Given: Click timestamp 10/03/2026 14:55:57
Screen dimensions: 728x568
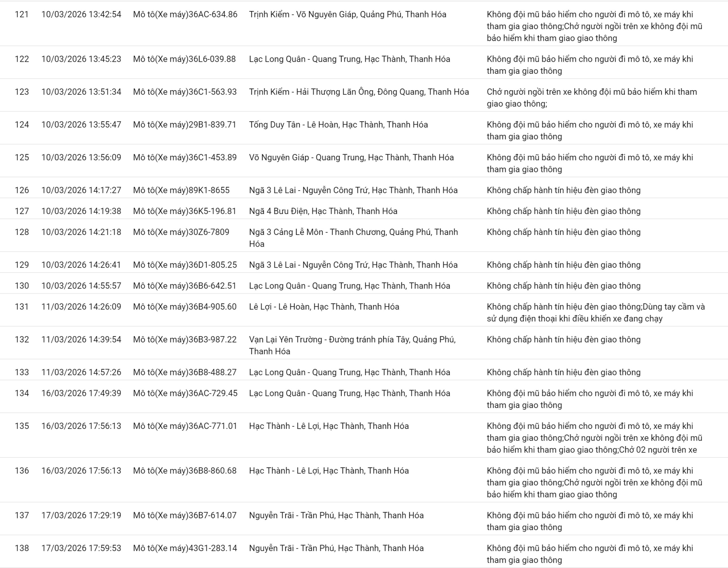Looking at the screenshot, I should pyautogui.click(x=81, y=286).
